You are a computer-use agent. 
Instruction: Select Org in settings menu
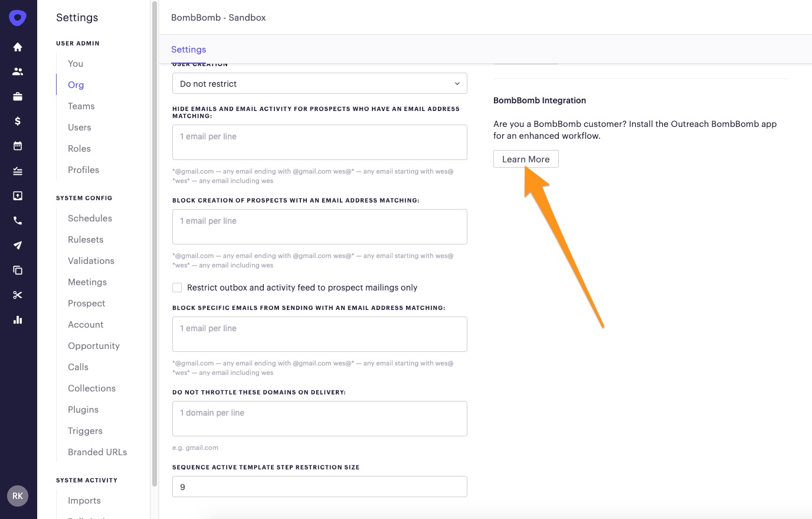[76, 85]
